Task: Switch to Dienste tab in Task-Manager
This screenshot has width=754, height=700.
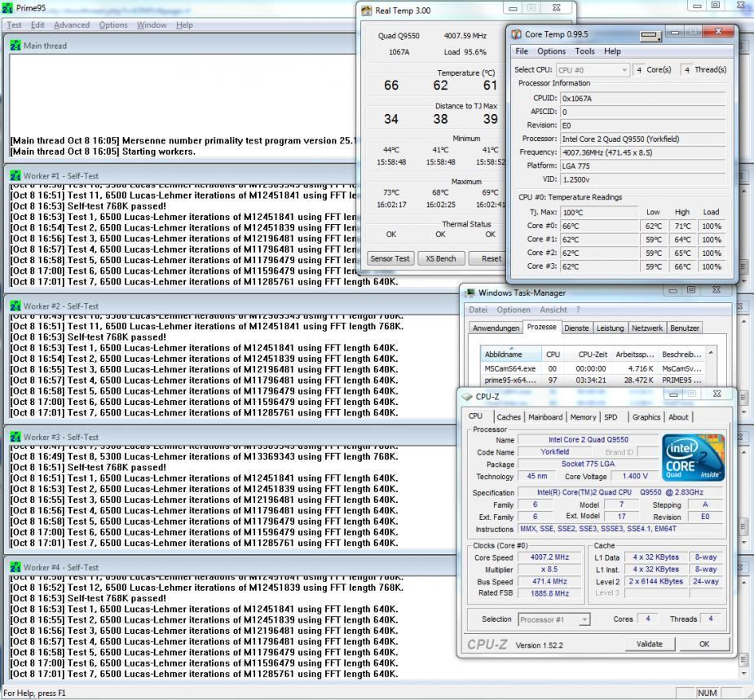Action: click(x=576, y=328)
